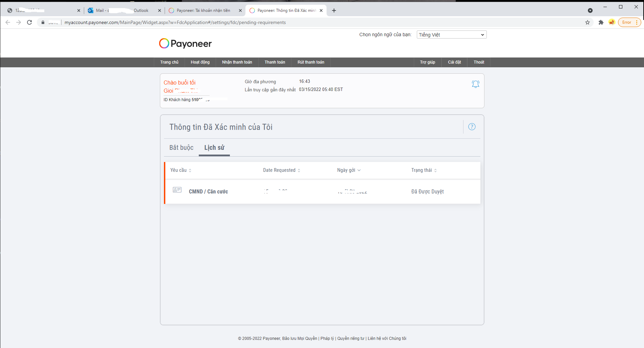Open the notifications bell
The height and width of the screenshot is (348, 644).
[x=475, y=84]
